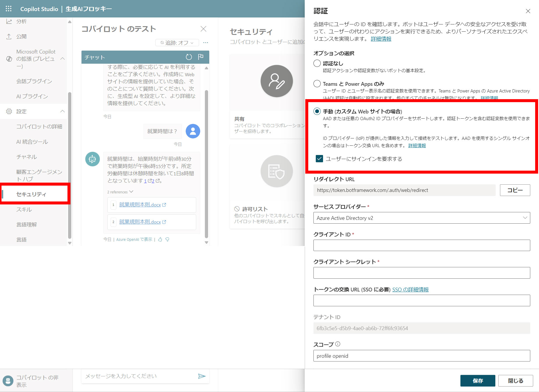Click the スコープ field with profile openid
This screenshot has height=392, width=539.
pyautogui.click(x=422, y=356)
